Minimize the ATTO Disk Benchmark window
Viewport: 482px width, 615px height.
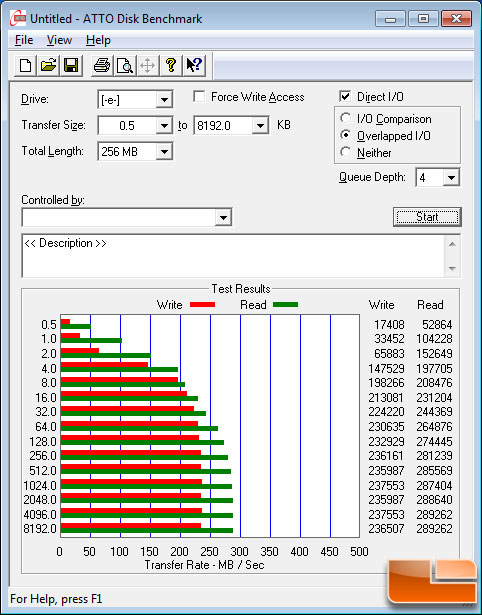coord(390,18)
